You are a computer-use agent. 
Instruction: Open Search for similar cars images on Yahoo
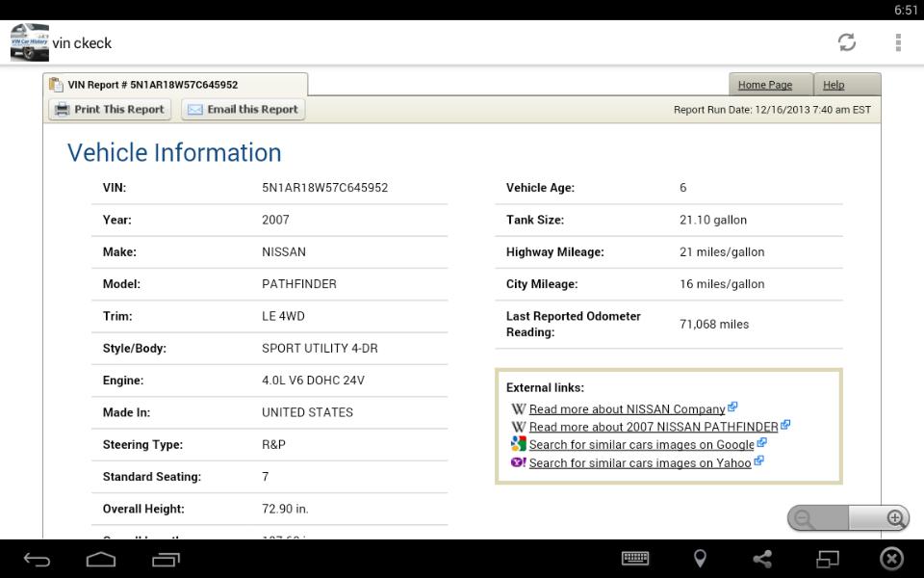640,463
